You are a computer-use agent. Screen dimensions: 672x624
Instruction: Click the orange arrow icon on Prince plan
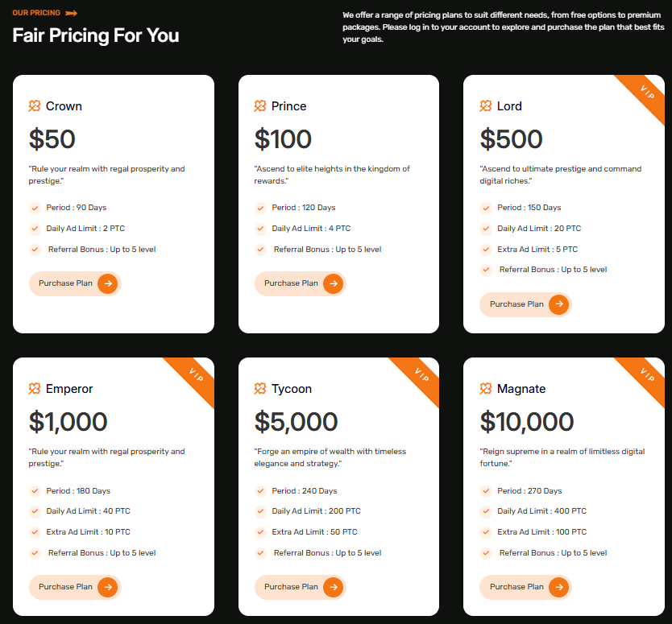click(x=334, y=283)
